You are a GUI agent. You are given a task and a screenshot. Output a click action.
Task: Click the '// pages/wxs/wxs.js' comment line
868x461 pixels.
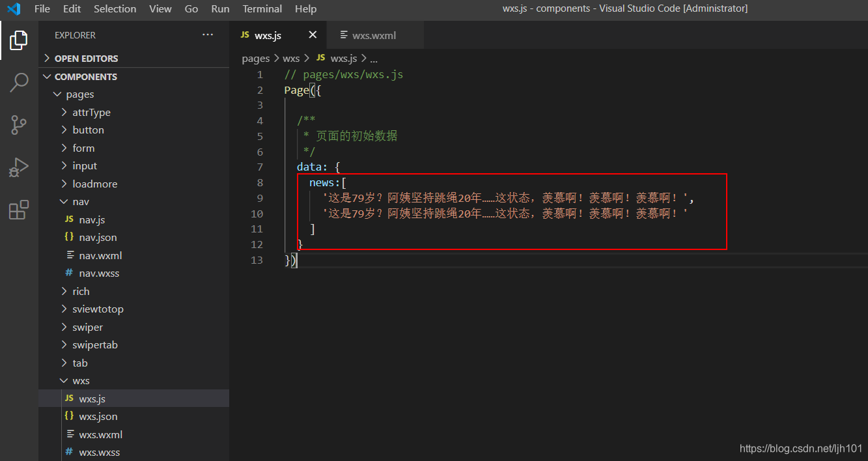(x=344, y=74)
